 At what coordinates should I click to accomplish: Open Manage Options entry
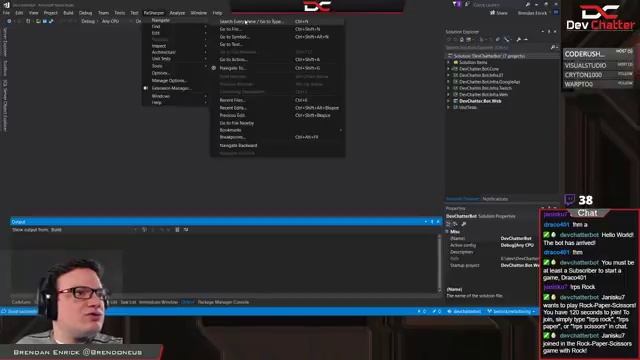click(x=176, y=81)
